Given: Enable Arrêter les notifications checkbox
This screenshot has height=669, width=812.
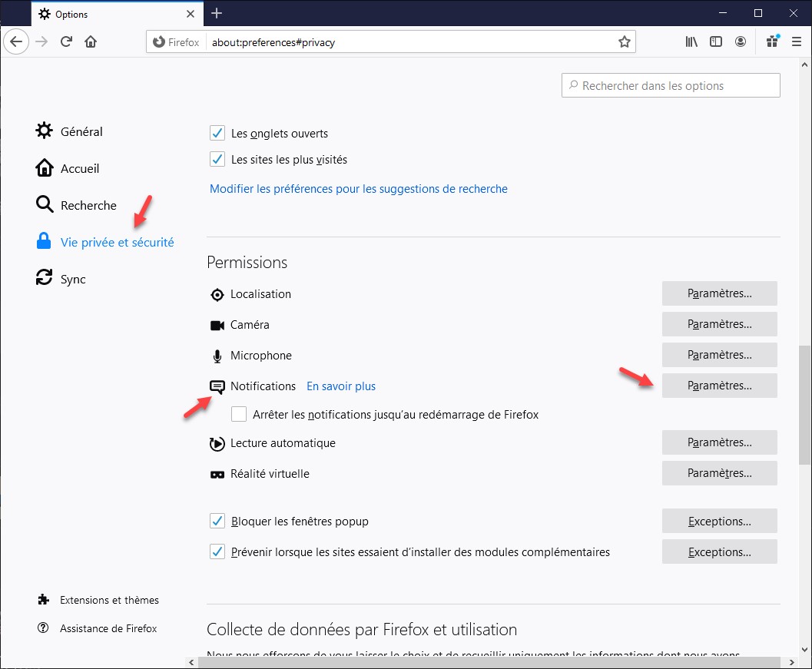Looking at the screenshot, I should 239,414.
